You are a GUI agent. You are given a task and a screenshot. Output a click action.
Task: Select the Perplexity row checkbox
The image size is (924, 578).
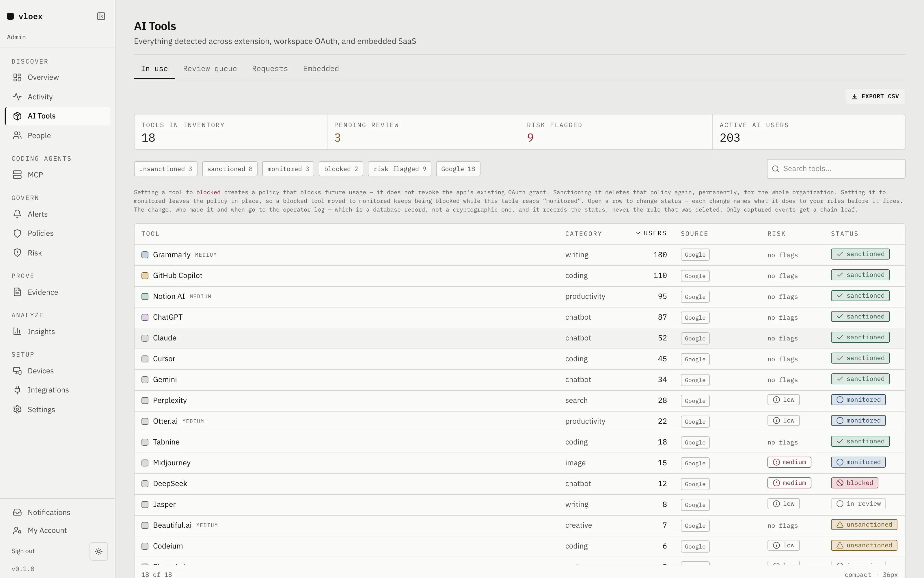(145, 401)
